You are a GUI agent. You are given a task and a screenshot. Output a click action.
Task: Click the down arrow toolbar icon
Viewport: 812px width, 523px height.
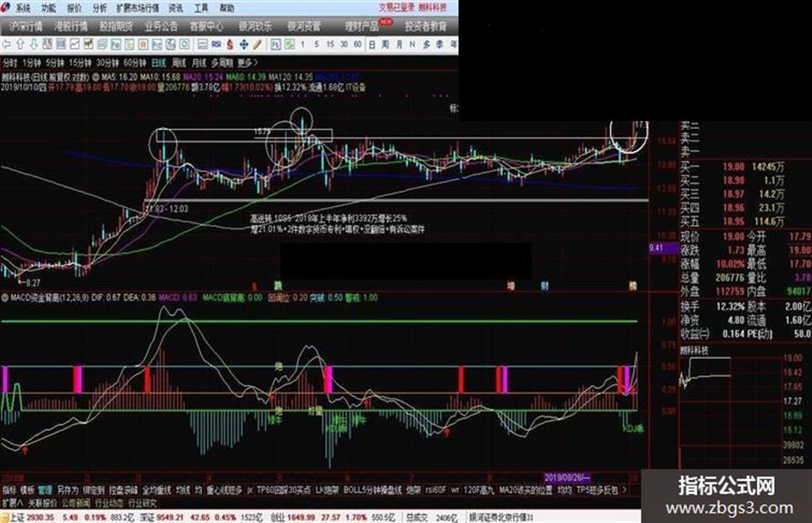(x=34, y=45)
